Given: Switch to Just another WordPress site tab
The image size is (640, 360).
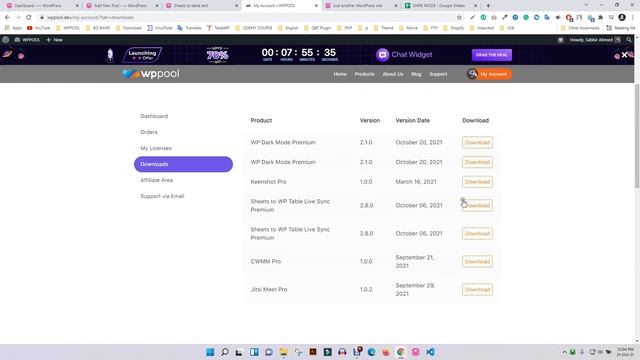Looking at the screenshot, I should (361, 6).
